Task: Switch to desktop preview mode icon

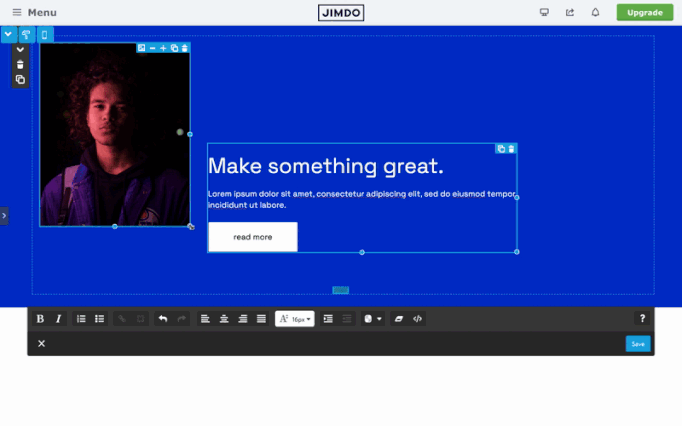Action: point(544,12)
